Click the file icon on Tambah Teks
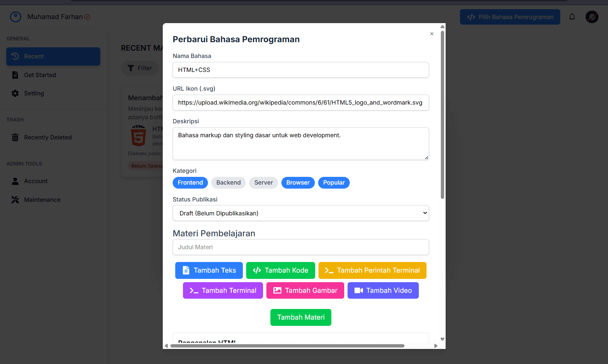This screenshot has width=608, height=364. [186, 270]
